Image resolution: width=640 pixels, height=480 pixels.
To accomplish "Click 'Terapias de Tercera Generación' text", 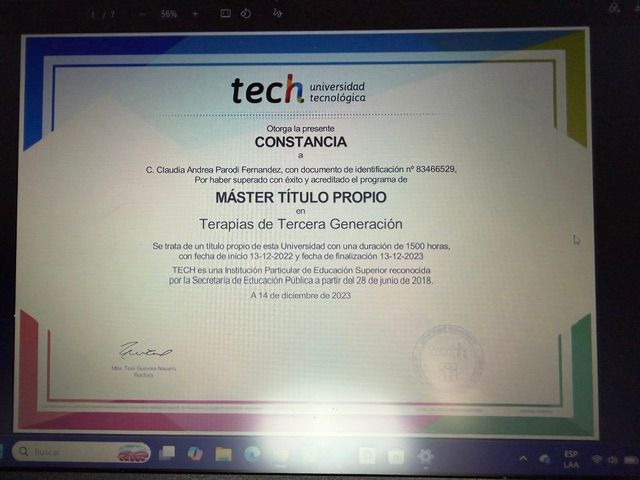I will click(x=301, y=224).
